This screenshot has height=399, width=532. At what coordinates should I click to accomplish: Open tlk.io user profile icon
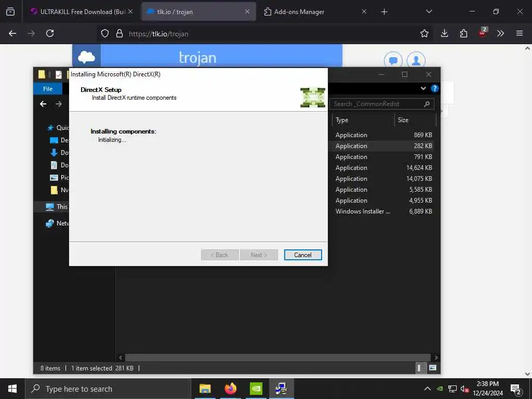pyautogui.click(x=416, y=60)
